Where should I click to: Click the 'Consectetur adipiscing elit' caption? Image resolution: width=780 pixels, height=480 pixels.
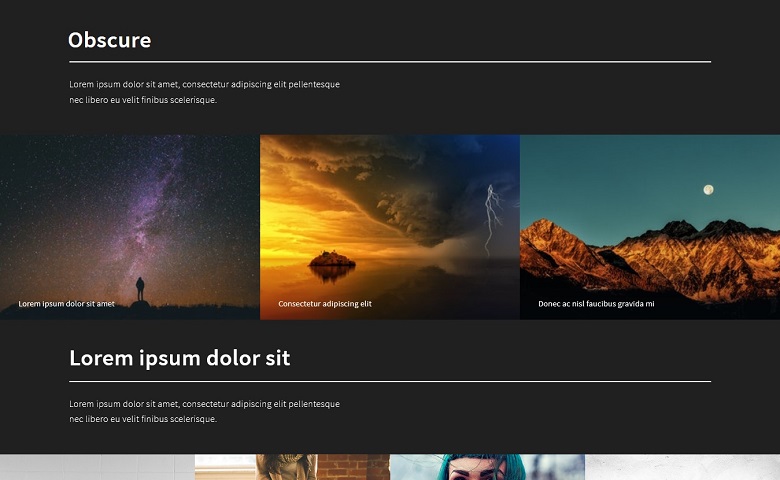tap(325, 304)
